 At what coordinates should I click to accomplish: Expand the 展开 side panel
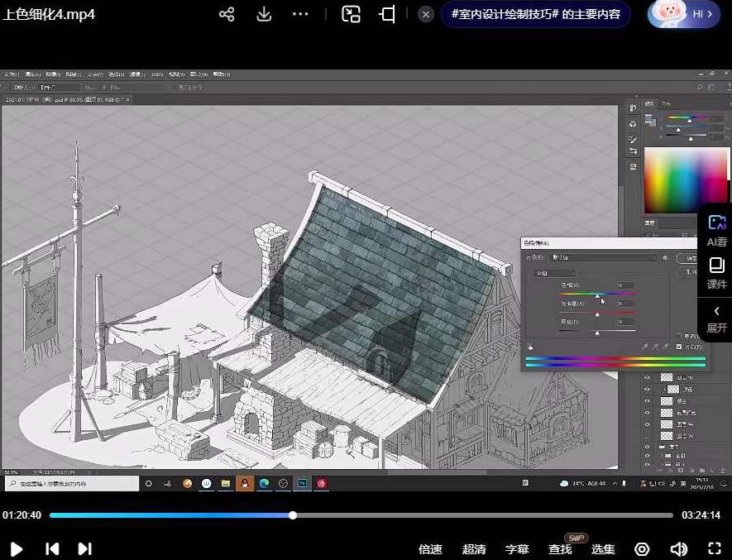tap(716, 318)
